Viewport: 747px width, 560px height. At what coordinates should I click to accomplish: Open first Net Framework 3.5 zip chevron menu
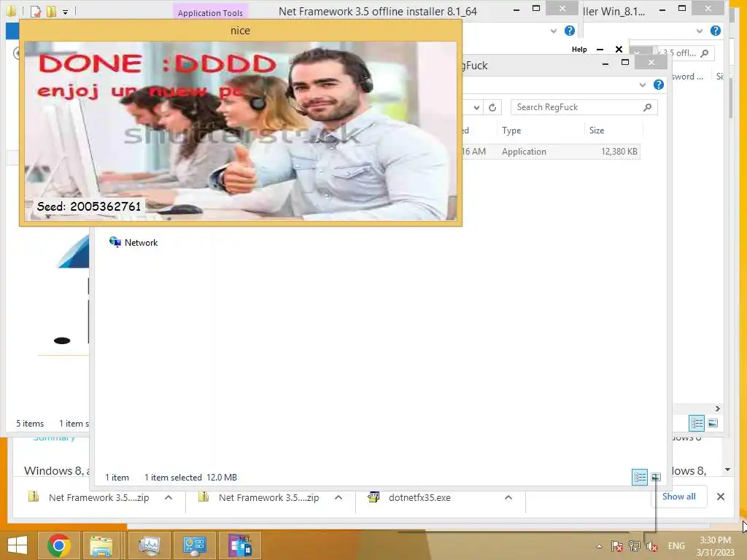169,497
